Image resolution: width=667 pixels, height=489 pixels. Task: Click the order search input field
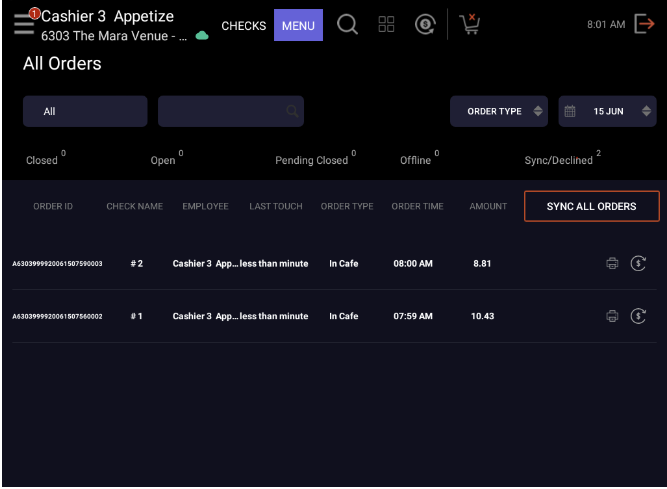tap(230, 111)
